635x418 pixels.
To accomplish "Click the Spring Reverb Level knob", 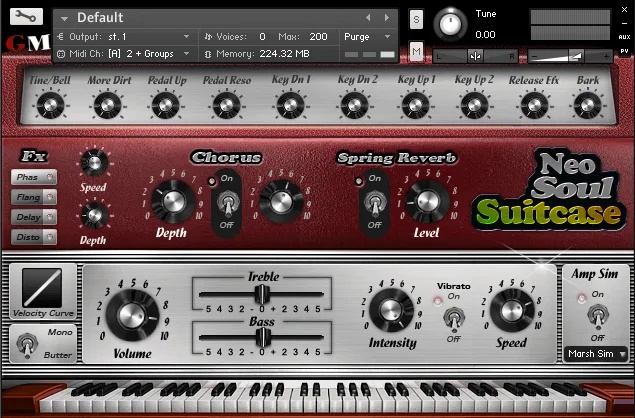I will click(x=428, y=201).
